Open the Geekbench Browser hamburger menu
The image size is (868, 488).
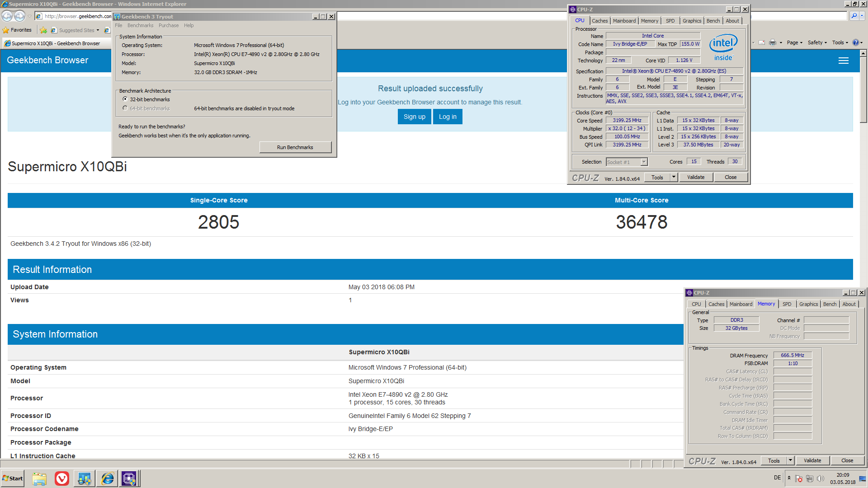point(844,61)
